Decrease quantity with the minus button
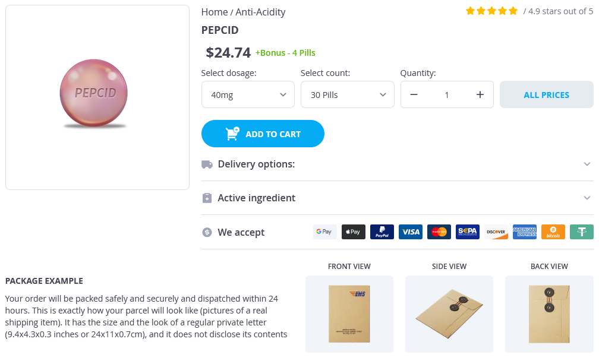Viewport: 599px width, 364px height. pos(414,95)
